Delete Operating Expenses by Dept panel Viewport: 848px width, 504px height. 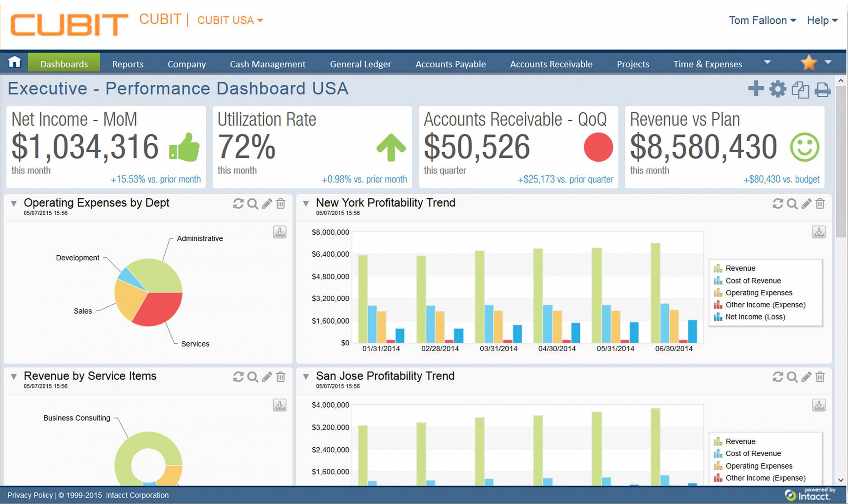[x=281, y=204]
